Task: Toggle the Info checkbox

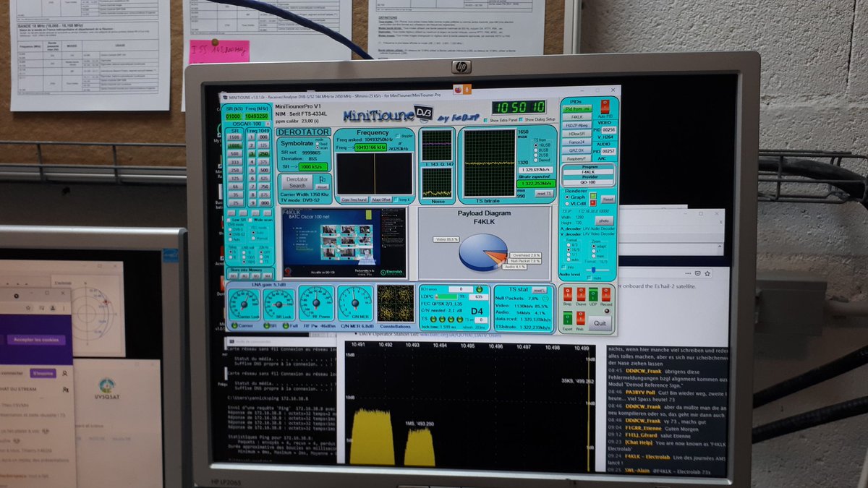Action: click(x=564, y=267)
